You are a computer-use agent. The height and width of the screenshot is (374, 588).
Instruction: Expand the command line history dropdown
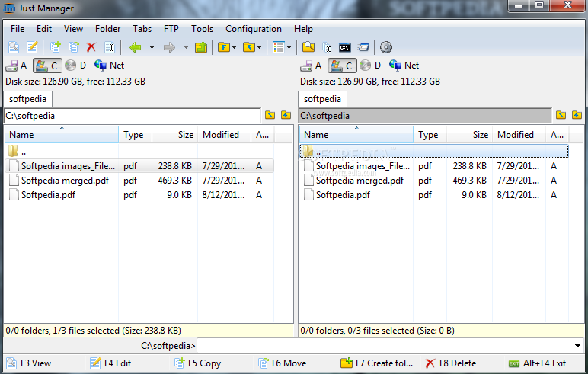(x=577, y=346)
